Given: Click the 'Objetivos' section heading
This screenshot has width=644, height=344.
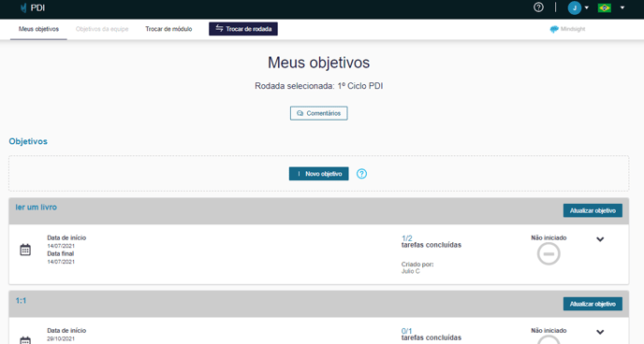Looking at the screenshot, I should tap(28, 141).
